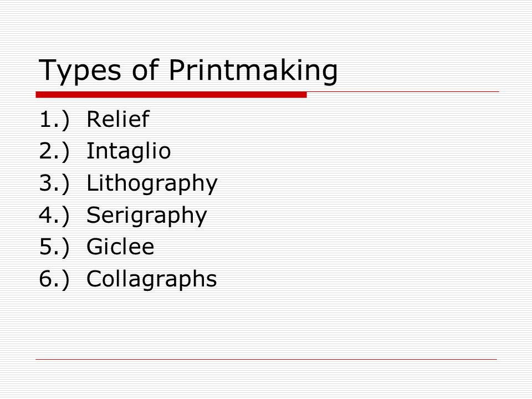Click the '5.)' marker before Giclee

tap(54, 247)
